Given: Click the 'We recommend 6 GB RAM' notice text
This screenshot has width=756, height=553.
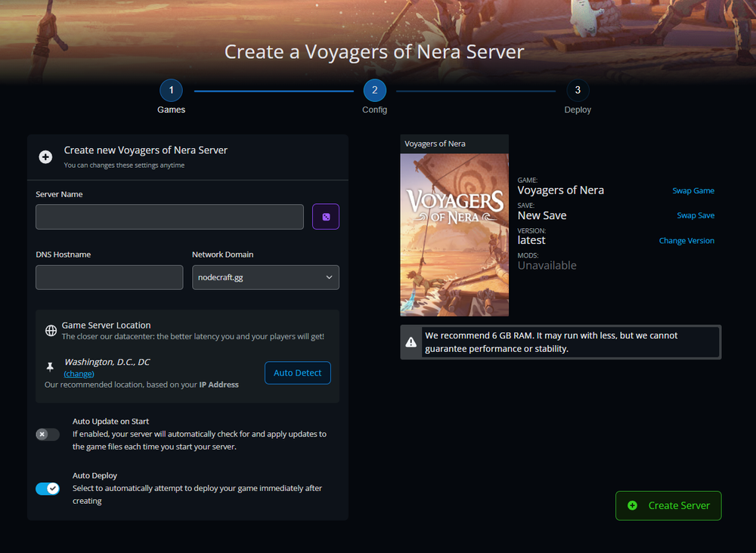Looking at the screenshot, I should 551,342.
